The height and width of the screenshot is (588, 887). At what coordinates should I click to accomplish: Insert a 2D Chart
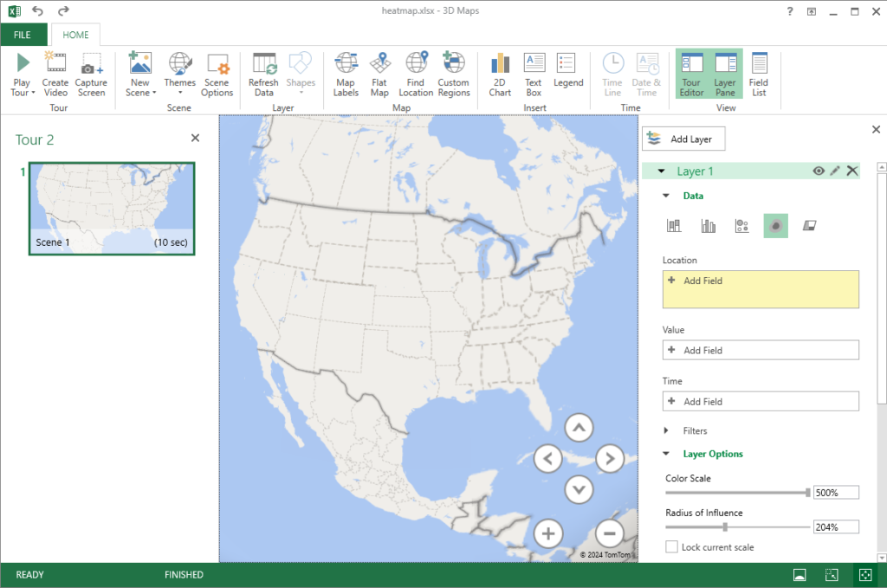coord(500,74)
